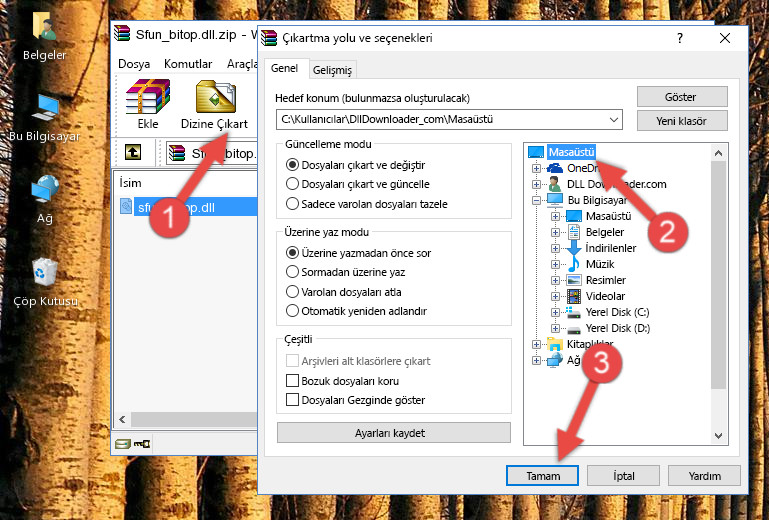
Task: Open the Komutlar menu in WinRAR
Action: [x=188, y=64]
